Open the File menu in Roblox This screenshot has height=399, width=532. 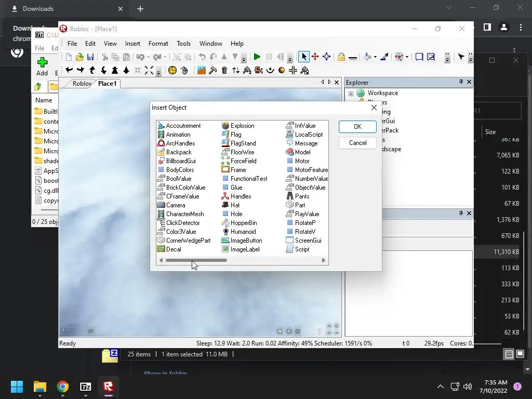[72, 44]
